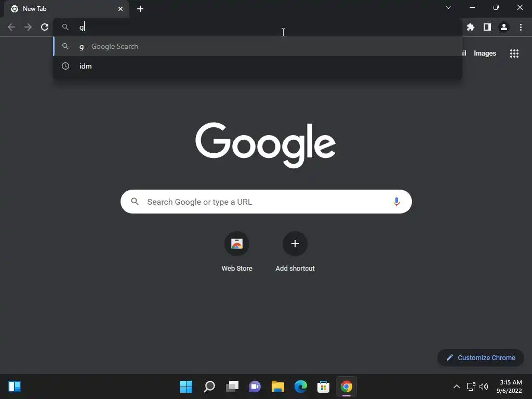Go forward using the forward arrow
The image size is (532, 399).
[28, 27]
